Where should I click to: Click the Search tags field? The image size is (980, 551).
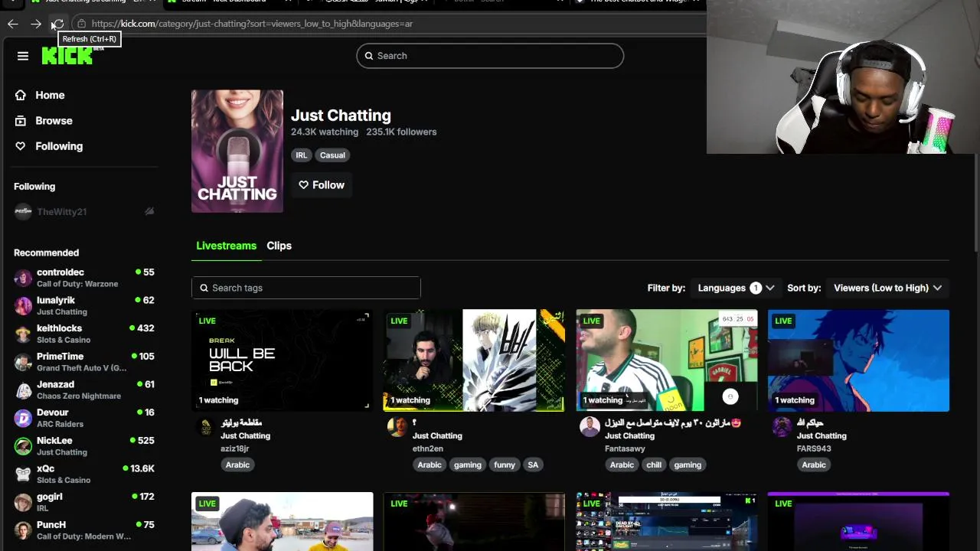coord(306,288)
